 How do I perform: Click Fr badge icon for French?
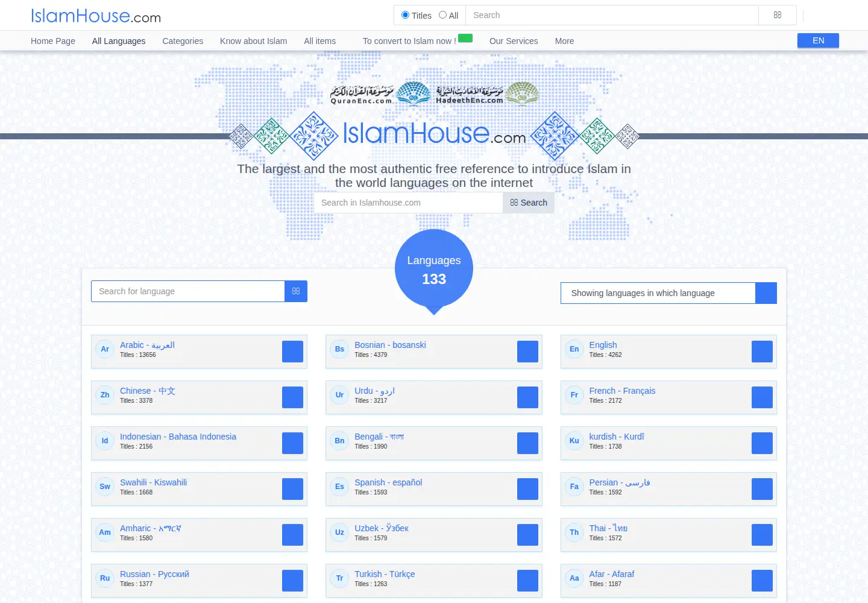574,395
